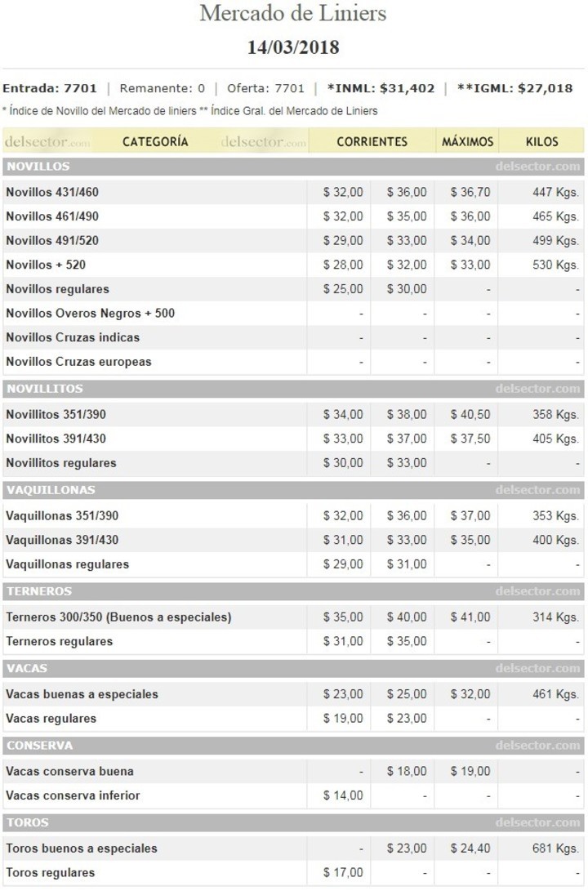Select the CORRIENTES column header
Screen dimensions: 588x891
point(372,141)
